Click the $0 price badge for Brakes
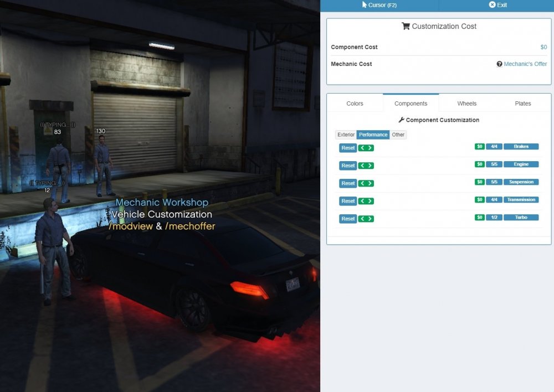The height and width of the screenshot is (392, 554). coord(479,147)
